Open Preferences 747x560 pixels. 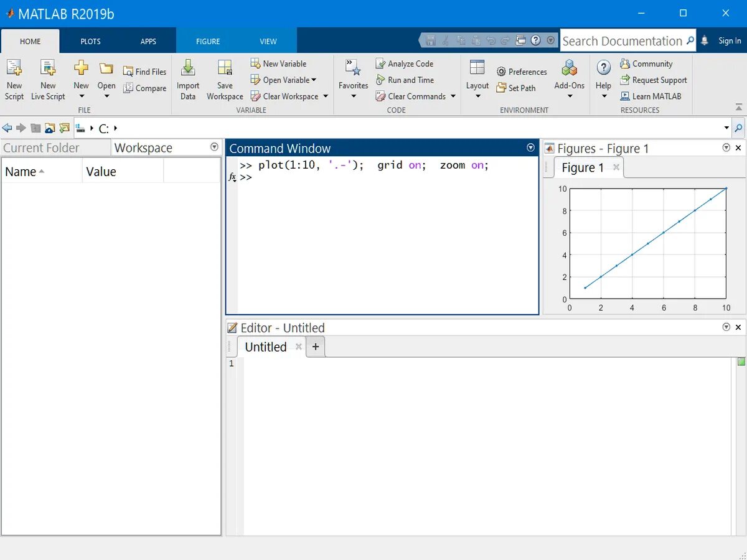pyautogui.click(x=522, y=72)
